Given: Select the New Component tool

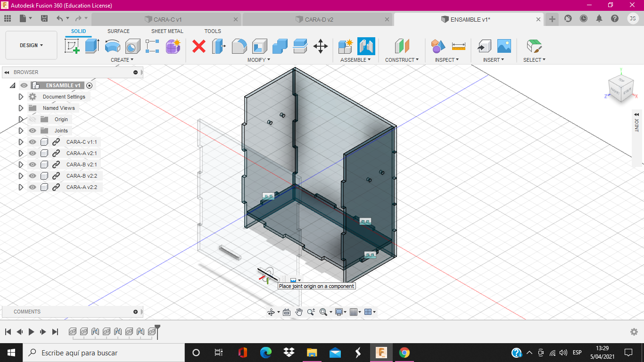Looking at the screenshot, I should coord(346,46).
